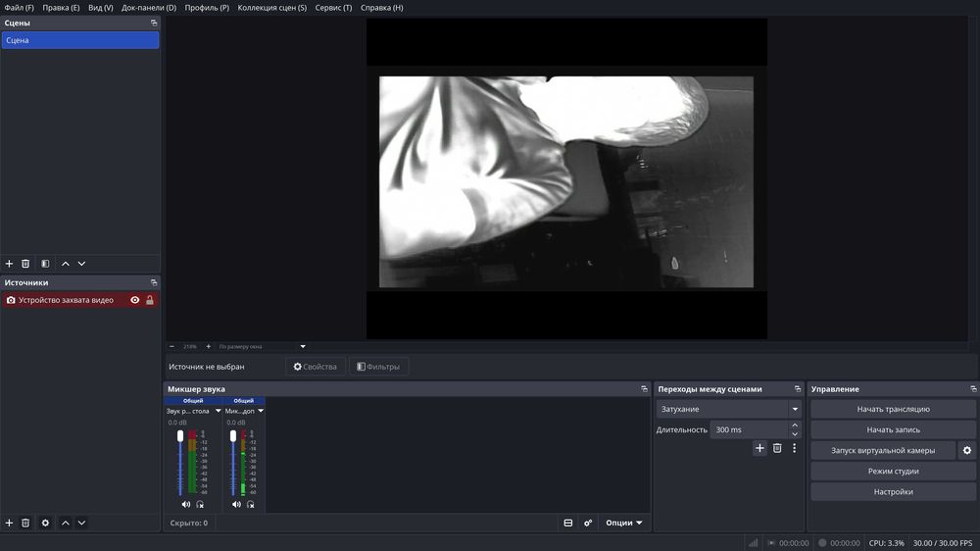The width and height of the screenshot is (980, 551).
Task: Select the Сцена item in scenes list
Action: (80, 40)
